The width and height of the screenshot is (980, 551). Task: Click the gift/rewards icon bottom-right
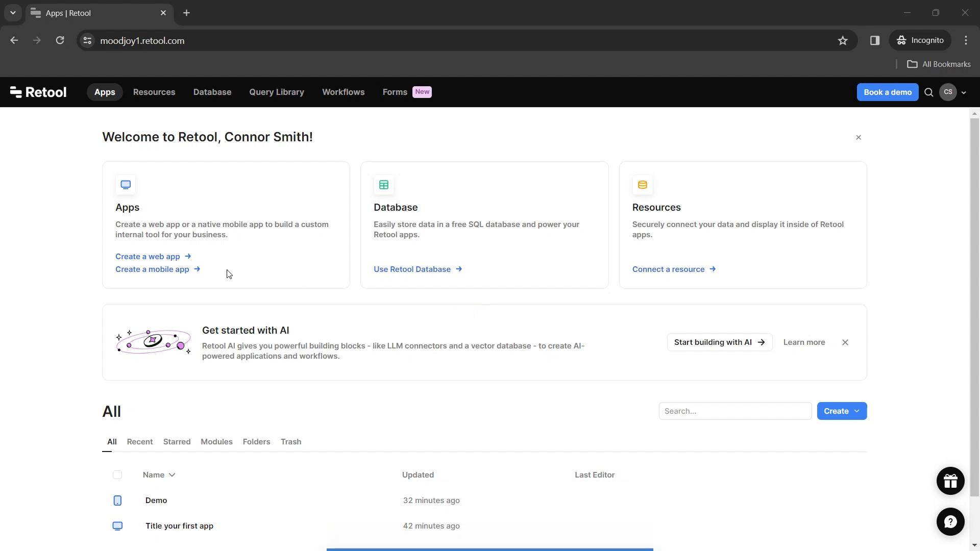coord(950,481)
